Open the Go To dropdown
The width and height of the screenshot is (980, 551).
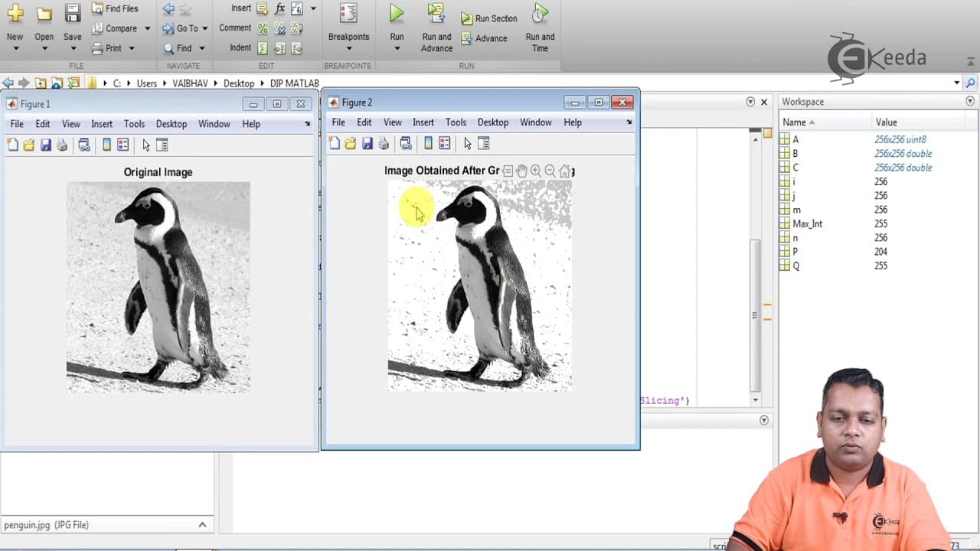pos(204,28)
